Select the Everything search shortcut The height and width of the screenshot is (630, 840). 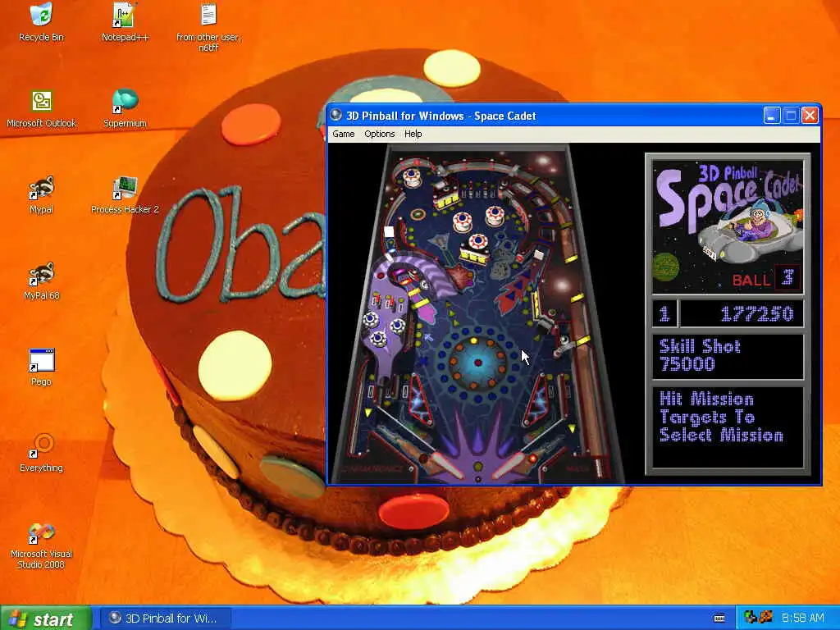coord(41,454)
